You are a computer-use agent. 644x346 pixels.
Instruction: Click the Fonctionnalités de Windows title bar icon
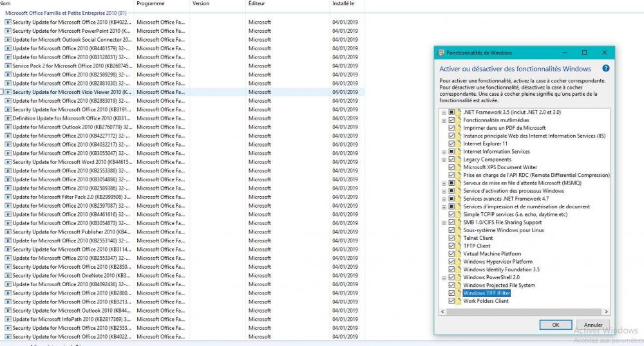pos(441,53)
